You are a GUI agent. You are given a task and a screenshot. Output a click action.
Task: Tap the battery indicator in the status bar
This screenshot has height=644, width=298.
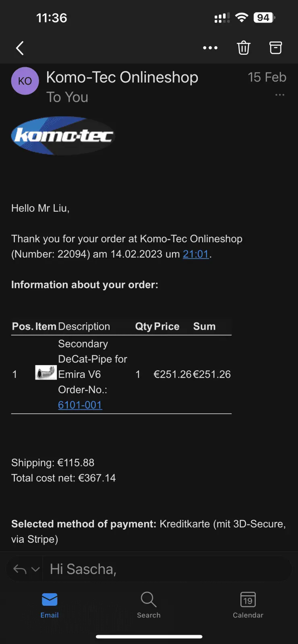[x=264, y=18]
